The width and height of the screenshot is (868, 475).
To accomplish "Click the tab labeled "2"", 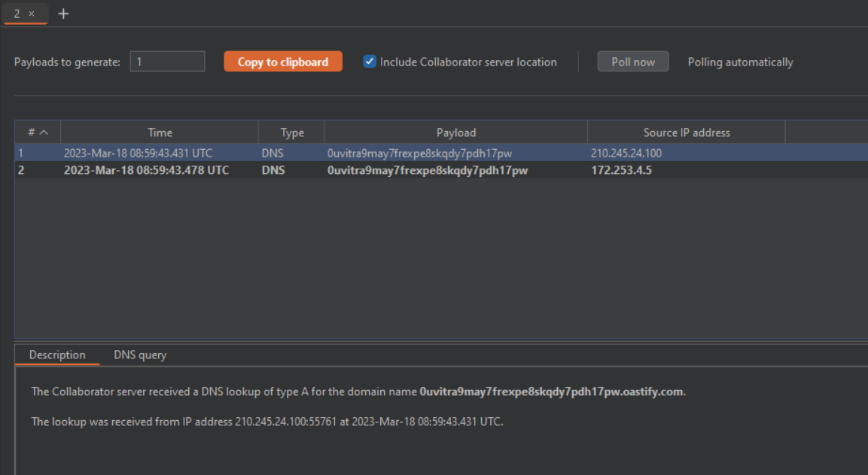I will pyautogui.click(x=17, y=13).
